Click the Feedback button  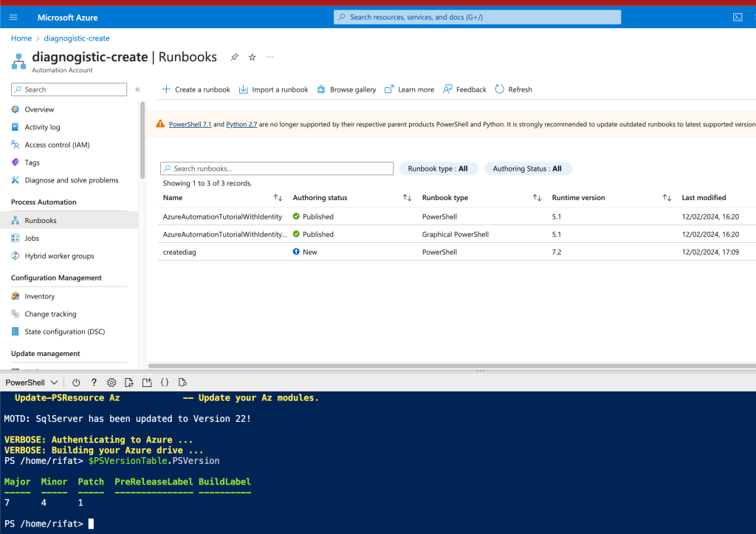(x=465, y=89)
